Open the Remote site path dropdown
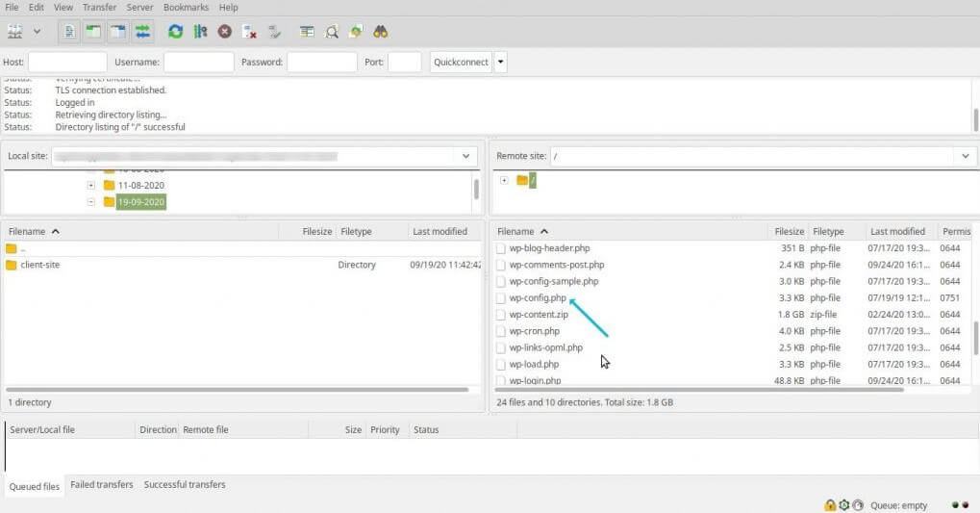980x513 pixels. 966,156
